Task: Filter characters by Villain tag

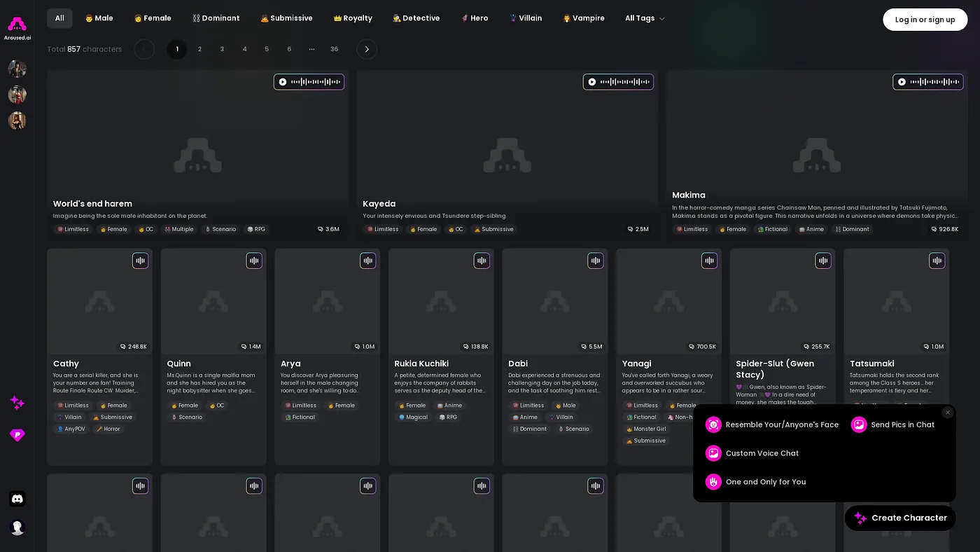Action: point(526,18)
